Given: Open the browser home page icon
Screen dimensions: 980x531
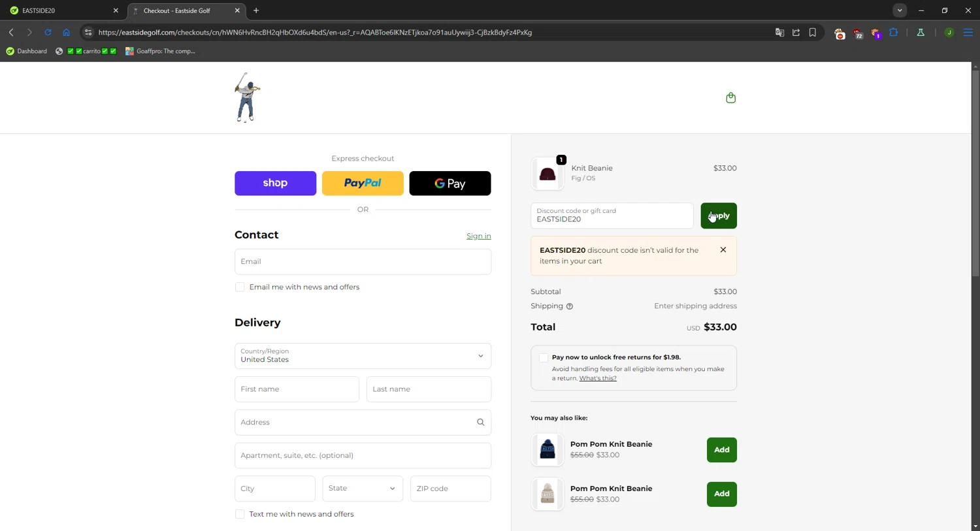Looking at the screenshot, I should tap(66, 32).
